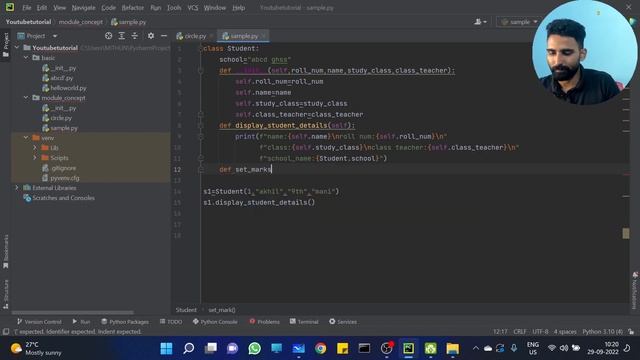Click editor vertical scrollbar thumb
640x360 pixels.
click(626, 233)
